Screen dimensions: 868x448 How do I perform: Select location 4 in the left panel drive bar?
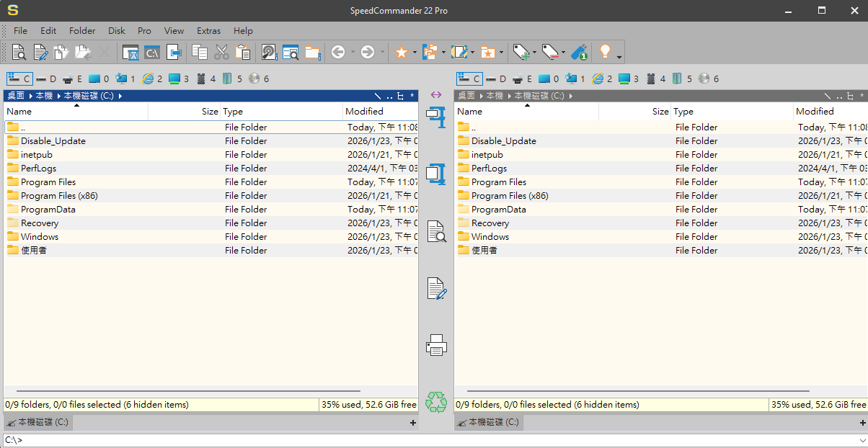206,79
